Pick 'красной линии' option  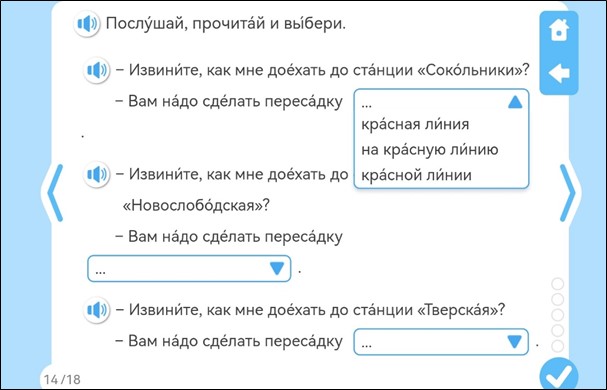coord(417,175)
